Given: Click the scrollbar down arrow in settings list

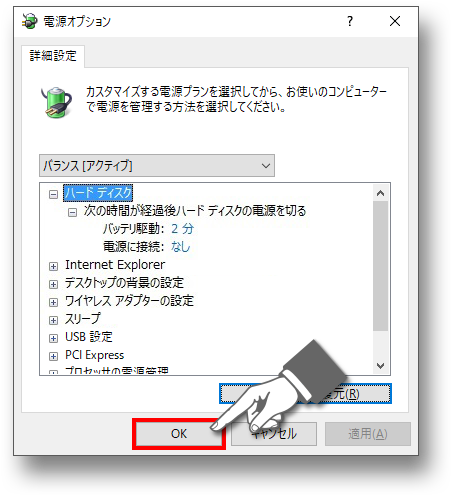Looking at the screenshot, I should (x=380, y=365).
